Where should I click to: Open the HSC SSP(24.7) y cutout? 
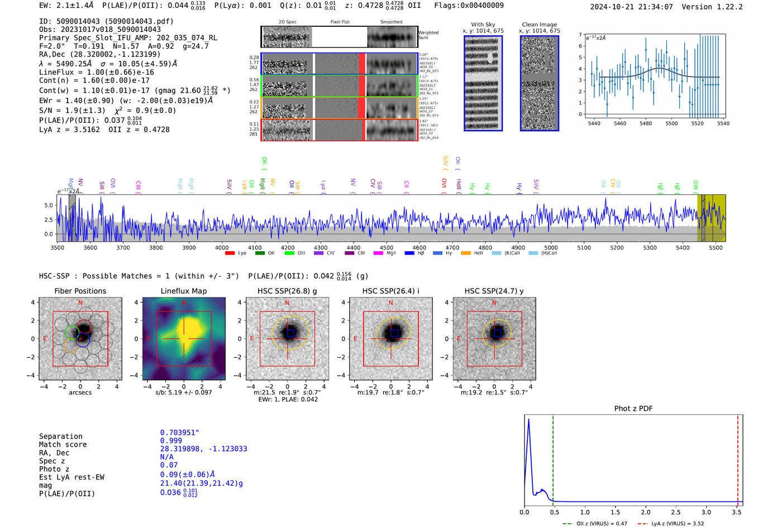click(x=494, y=339)
